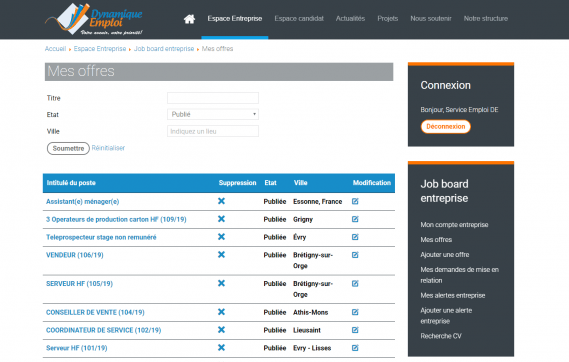The image size is (569, 362).
Task: Edit the 3 Operateurs de production carton offer
Action: click(x=355, y=219)
